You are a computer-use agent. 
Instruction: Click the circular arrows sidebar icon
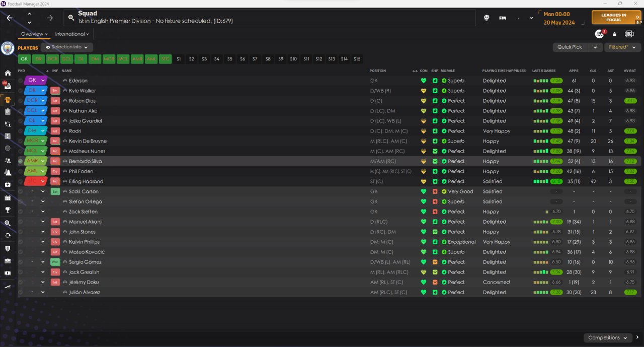8,235
